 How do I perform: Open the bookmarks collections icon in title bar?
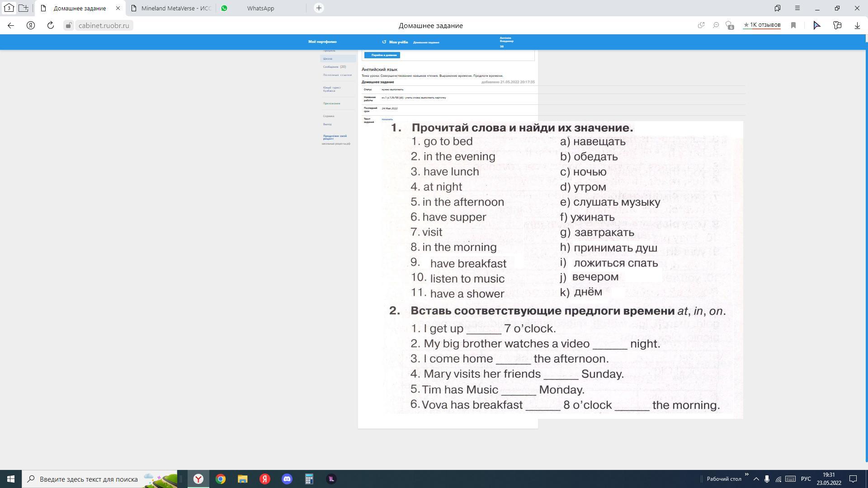[x=778, y=8]
